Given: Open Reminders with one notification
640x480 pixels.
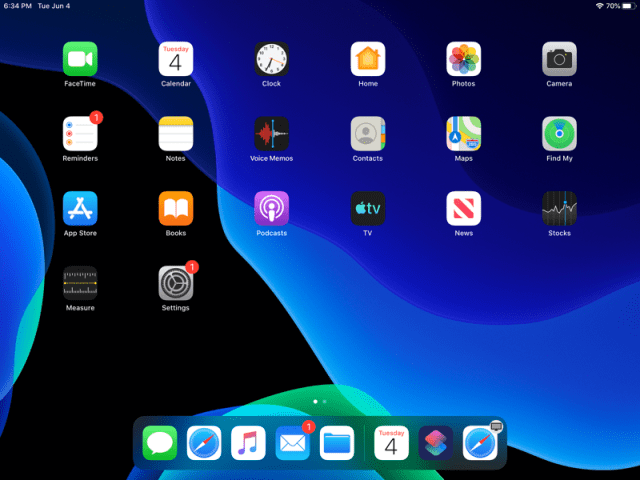Looking at the screenshot, I should pyautogui.click(x=80, y=133).
